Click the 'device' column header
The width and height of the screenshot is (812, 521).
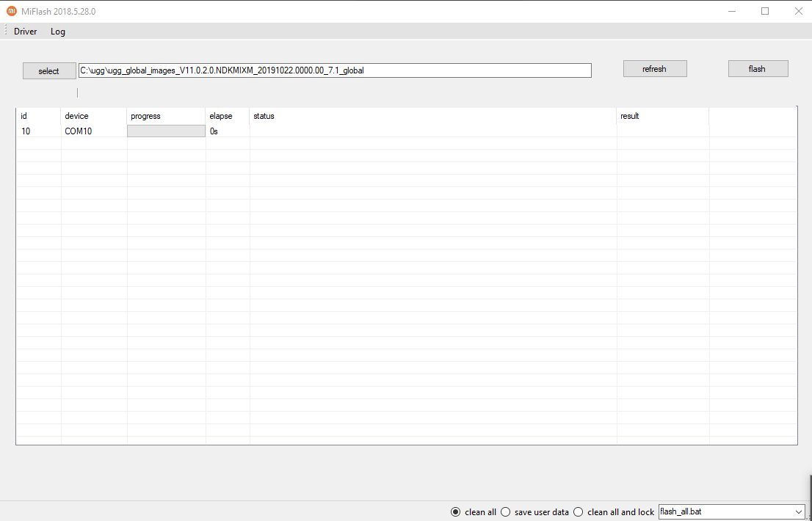[94, 116]
